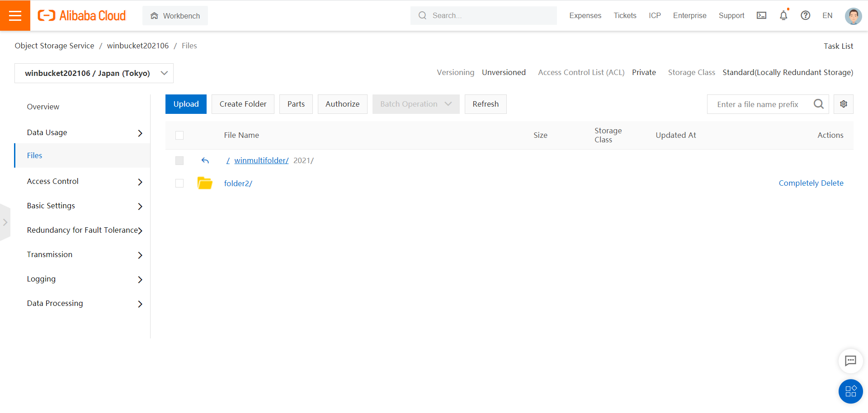Click the Size column header
Viewport: 868px width, 413px height.
pyautogui.click(x=540, y=135)
